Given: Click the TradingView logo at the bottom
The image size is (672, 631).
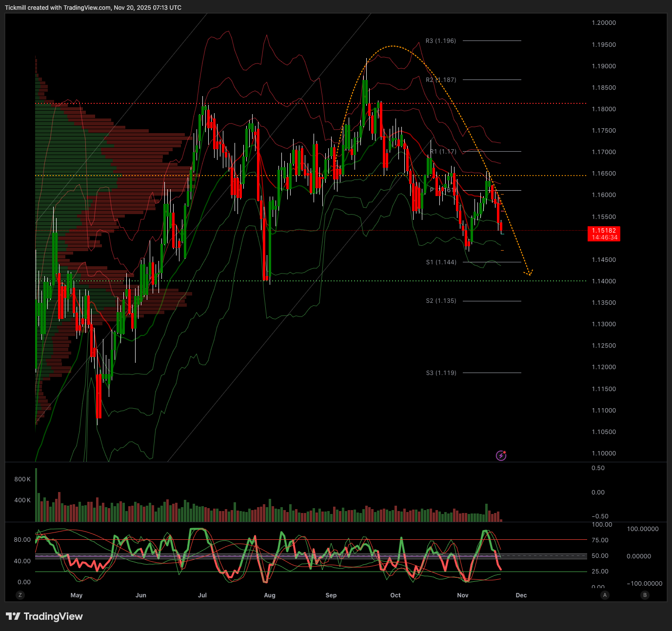Looking at the screenshot, I should pyautogui.click(x=44, y=616).
